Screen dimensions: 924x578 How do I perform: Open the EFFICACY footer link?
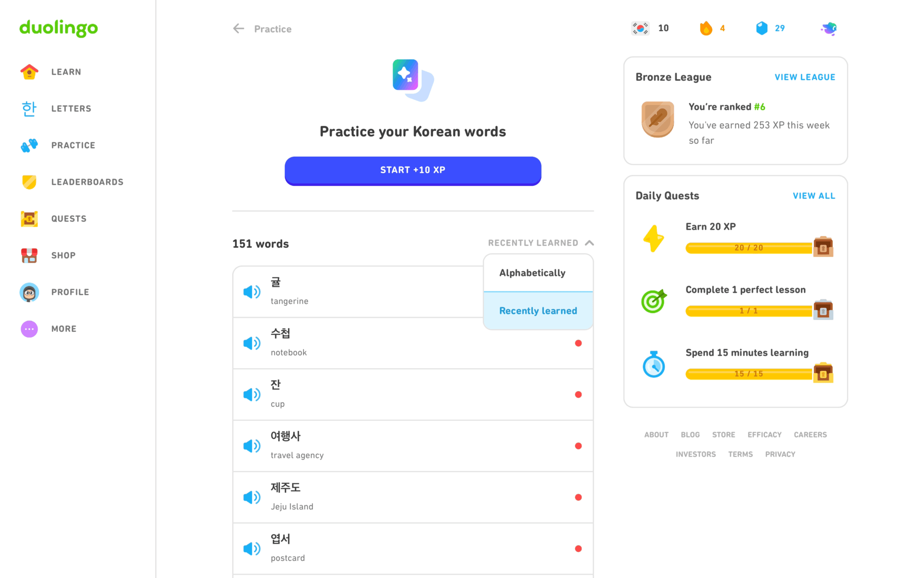click(x=764, y=434)
